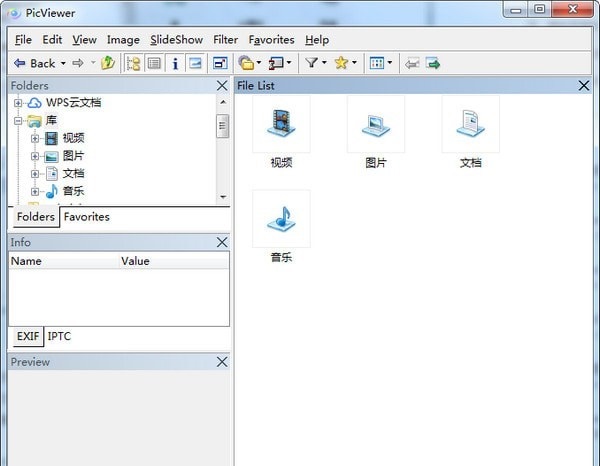Expand the 图片 tree node
This screenshot has width=600, height=466.
tap(35, 156)
